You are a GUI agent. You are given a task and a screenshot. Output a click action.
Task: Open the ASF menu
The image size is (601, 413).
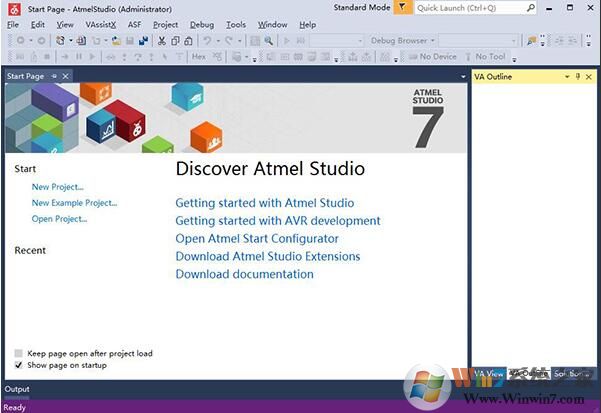(134, 25)
